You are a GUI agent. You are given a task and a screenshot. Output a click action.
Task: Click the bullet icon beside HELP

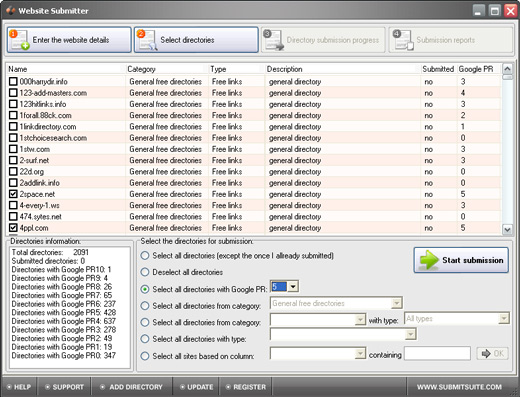[x=9, y=387]
